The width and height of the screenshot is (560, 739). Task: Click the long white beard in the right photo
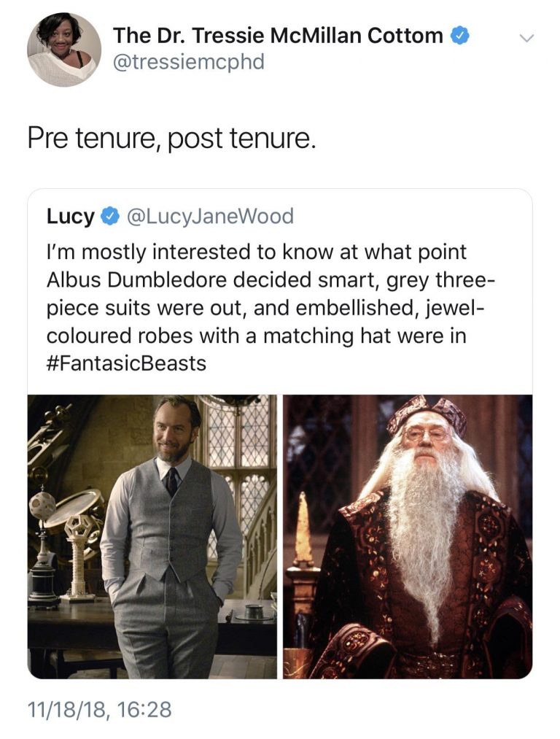[x=427, y=528]
